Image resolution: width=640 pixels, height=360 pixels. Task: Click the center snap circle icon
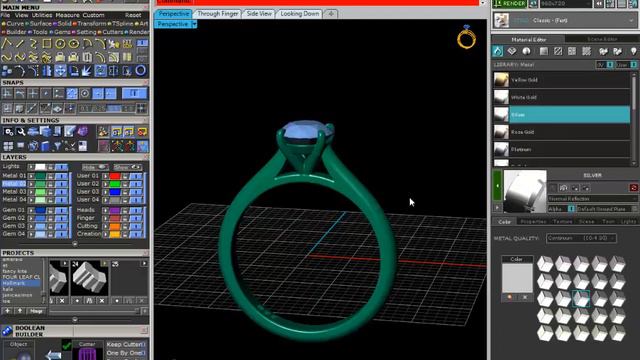tap(84, 93)
